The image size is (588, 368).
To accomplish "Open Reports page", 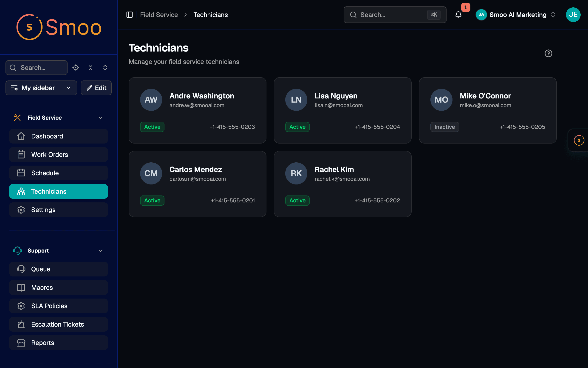I will (x=59, y=343).
